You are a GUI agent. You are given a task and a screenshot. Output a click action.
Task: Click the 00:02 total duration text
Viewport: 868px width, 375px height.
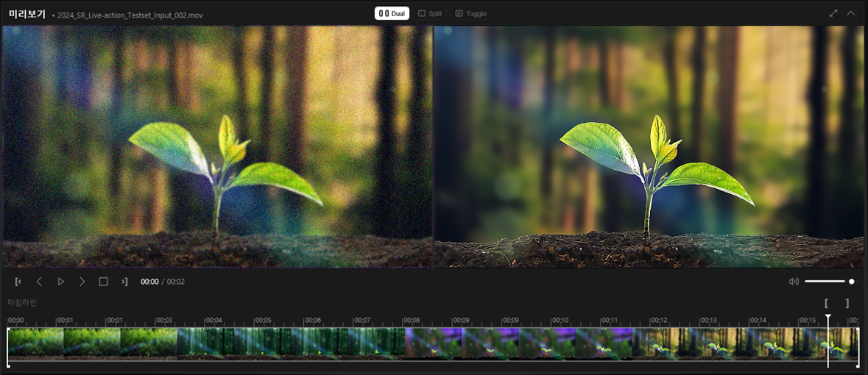[176, 282]
